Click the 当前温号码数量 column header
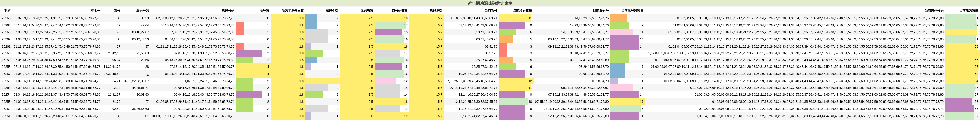The image size is (980, 120). [x=632, y=11]
